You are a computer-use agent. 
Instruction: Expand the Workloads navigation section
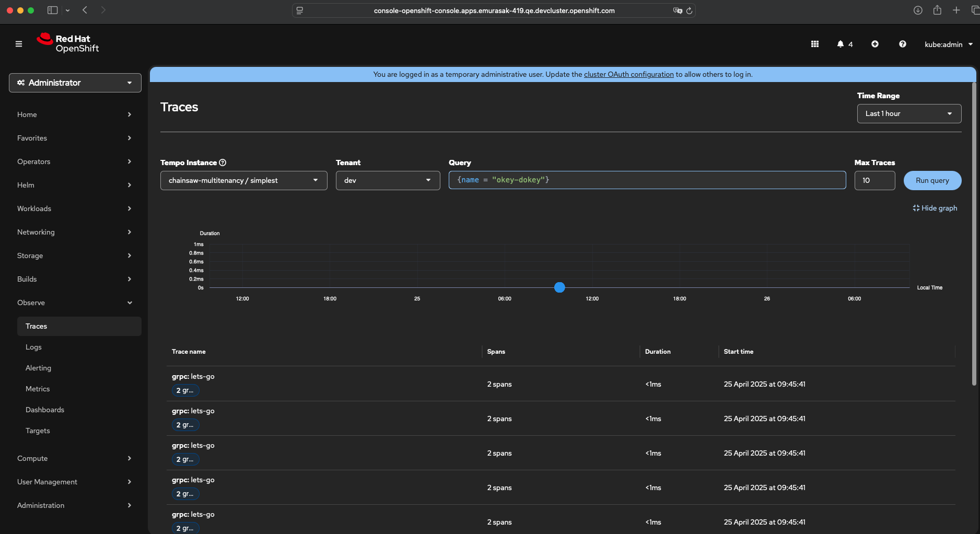point(75,208)
